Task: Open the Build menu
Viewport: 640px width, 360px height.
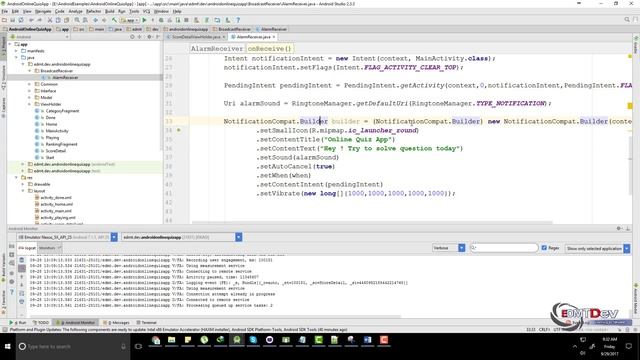Action: pyautogui.click(x=109, y=11)
